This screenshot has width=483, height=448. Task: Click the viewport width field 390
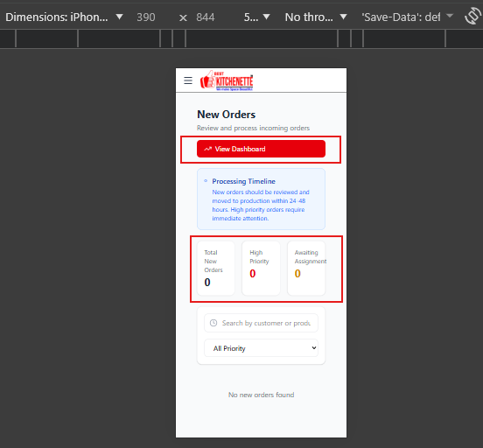click(146, 17)
